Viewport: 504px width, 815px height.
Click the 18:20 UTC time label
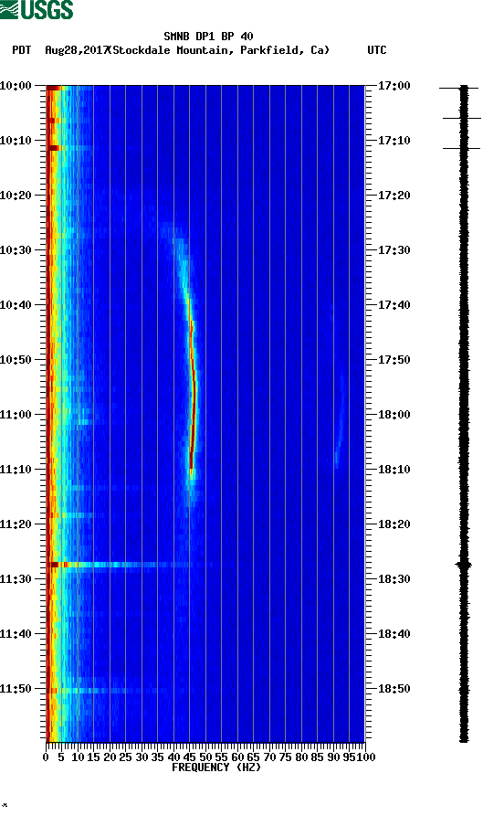pyautogui.click(x=394, y=524)
